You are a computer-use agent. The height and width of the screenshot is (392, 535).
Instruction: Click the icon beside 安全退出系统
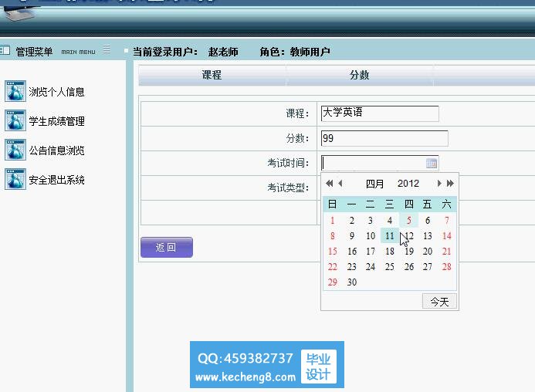(15, 179)
